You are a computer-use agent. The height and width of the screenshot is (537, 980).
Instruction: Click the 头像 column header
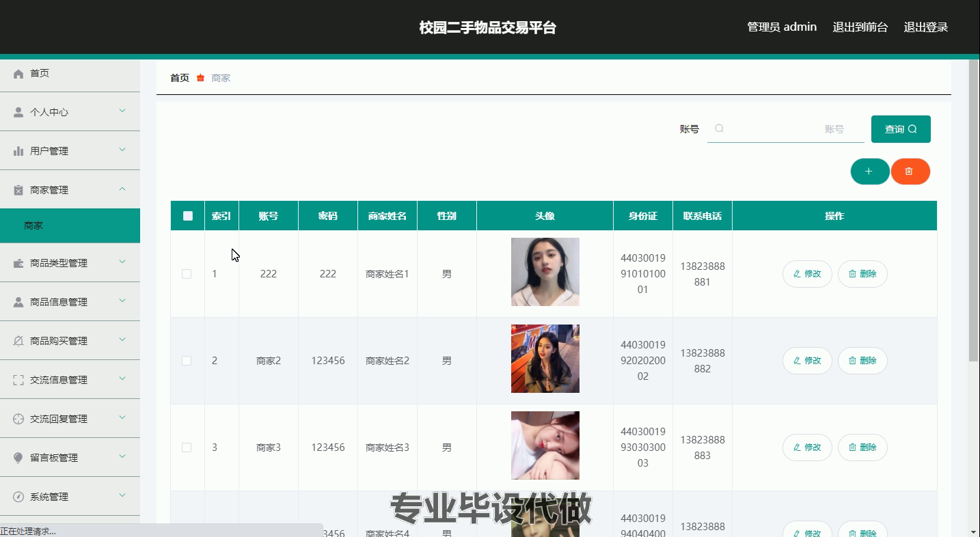coord(545,216)
